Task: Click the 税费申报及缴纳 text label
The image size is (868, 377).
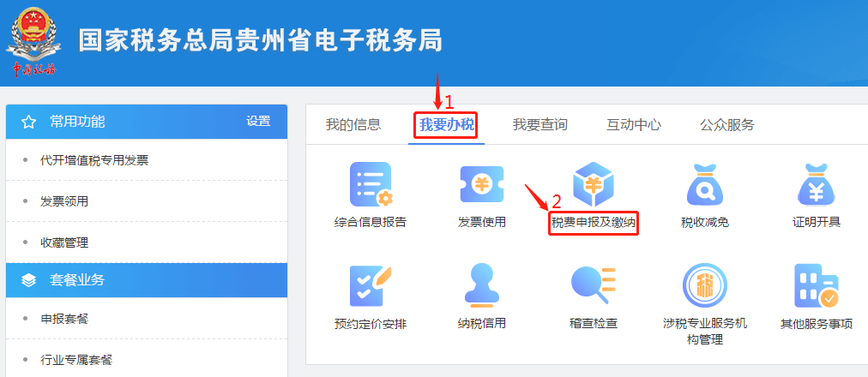Action: coord(594,224)
